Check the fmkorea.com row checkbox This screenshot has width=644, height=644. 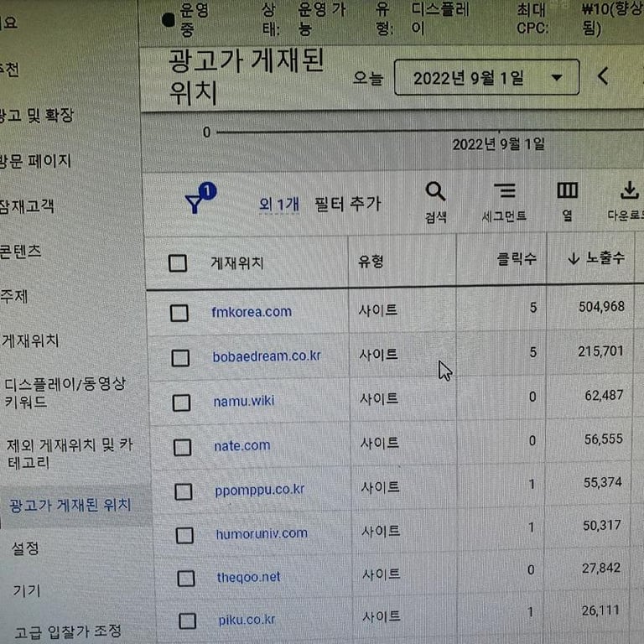pyautogui.click(x=179, y=313)
